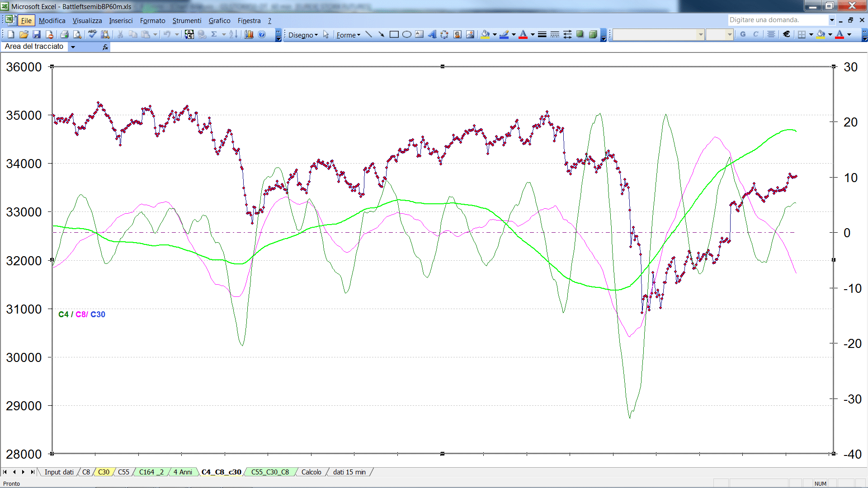Switch to the 4 Anni sheet tab
This screenshot has height=488, width=868.
pyautogui.click(x=183, y=472)
